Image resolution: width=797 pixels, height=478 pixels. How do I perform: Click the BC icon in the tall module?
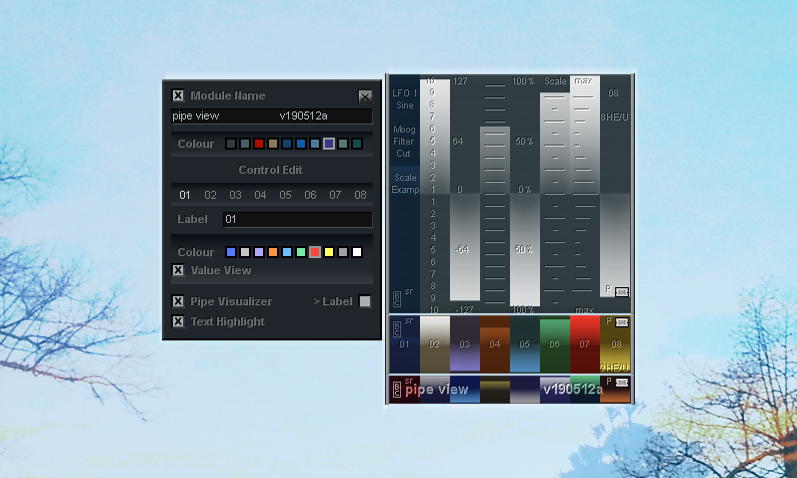click(396, 297)
